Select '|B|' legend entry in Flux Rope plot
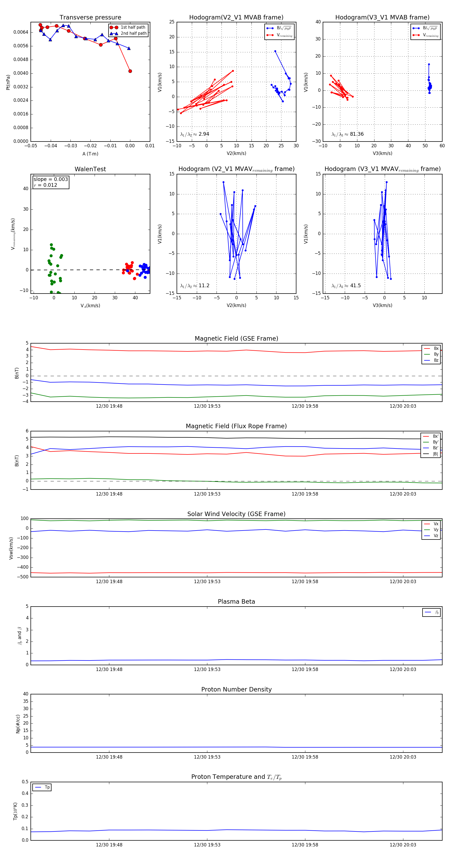The width and height of the screenshot is (473, 868). point(431,454)
